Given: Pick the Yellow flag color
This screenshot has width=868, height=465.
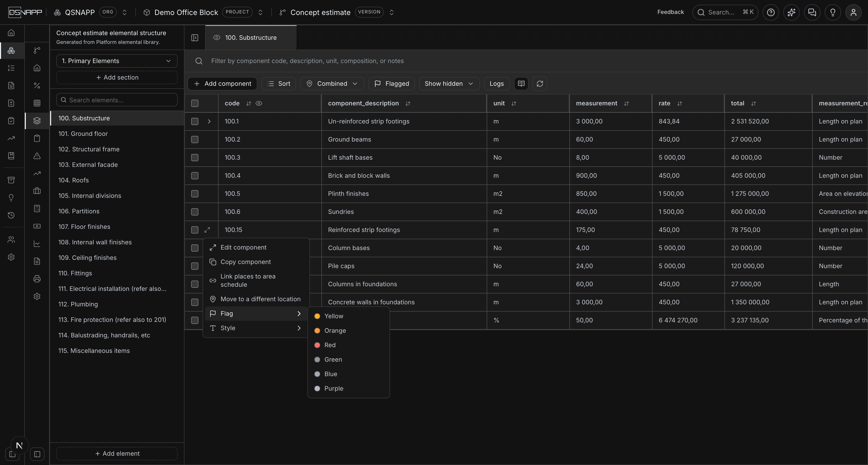Looking at the screenshot, I should click(x=348, y=316).
